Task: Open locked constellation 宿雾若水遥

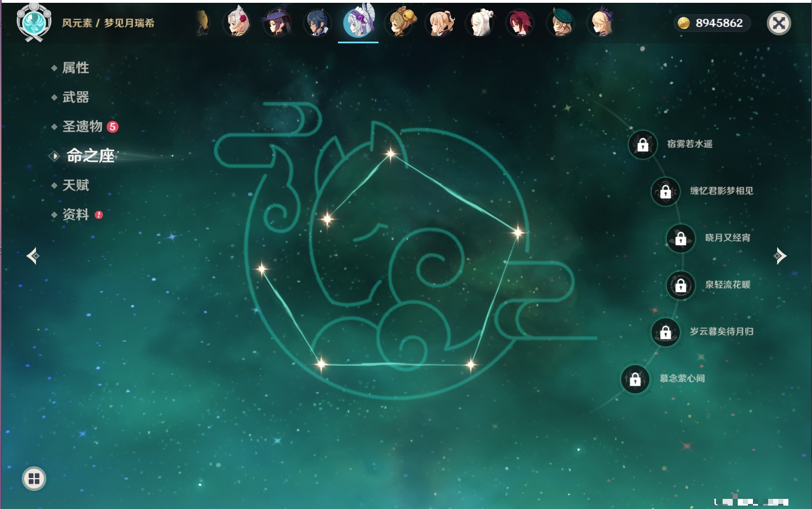Action: point(643,145)
